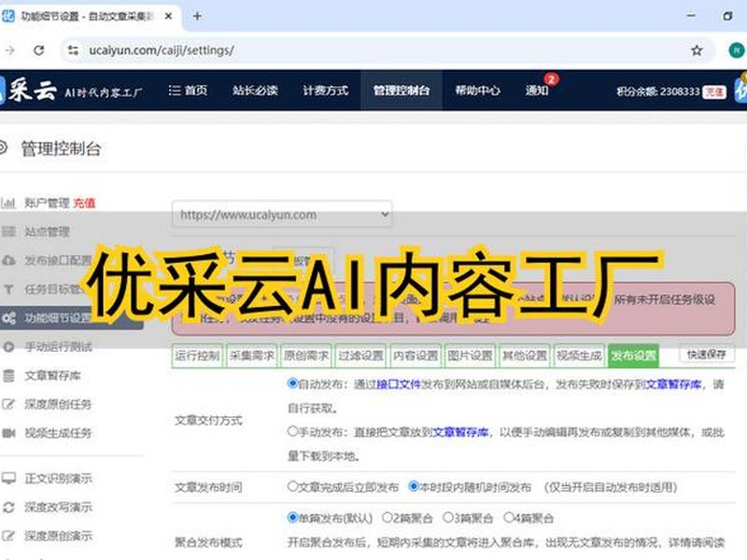
Task: Click the red 充值 link in sidebar
Action: tap(84, 203)
